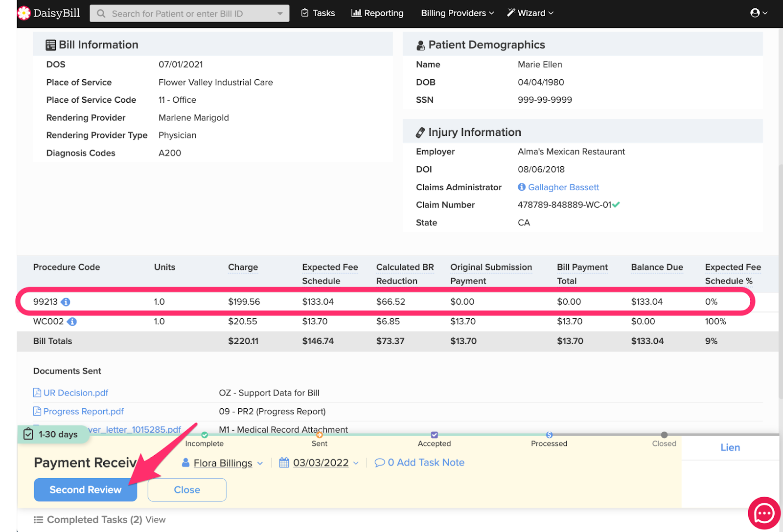The width and height of the screenshot is (783, 532).
Task: Open the Tasks page
Action: (x=318, y=13)
